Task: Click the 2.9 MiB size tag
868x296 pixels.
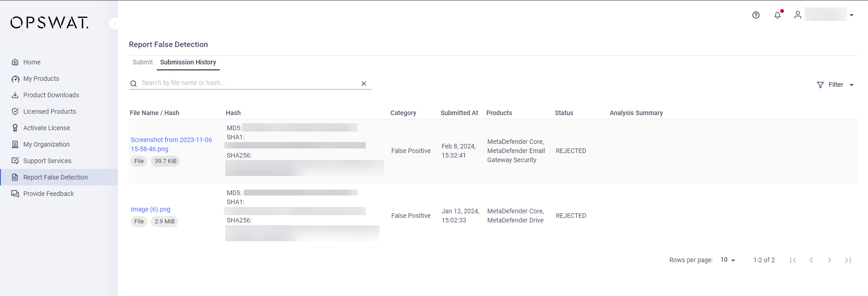Action: [165, 222]
